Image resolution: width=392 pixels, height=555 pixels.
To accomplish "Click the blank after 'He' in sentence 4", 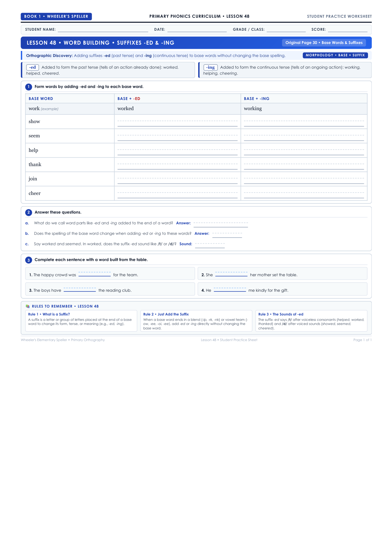I will click(x=230, y=290).
